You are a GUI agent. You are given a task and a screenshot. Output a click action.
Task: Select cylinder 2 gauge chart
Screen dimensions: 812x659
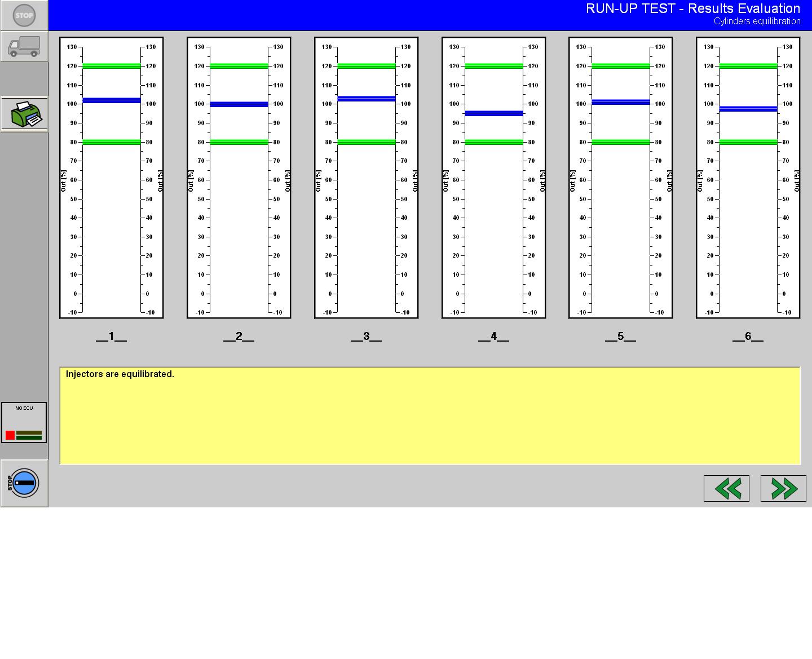(x=239, y=178)
